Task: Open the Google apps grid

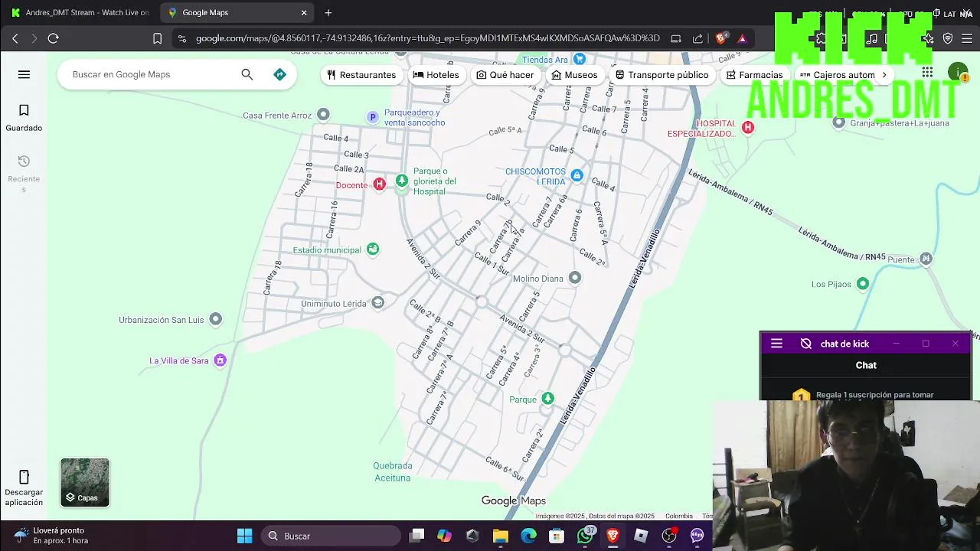Action: coord(927,73)
